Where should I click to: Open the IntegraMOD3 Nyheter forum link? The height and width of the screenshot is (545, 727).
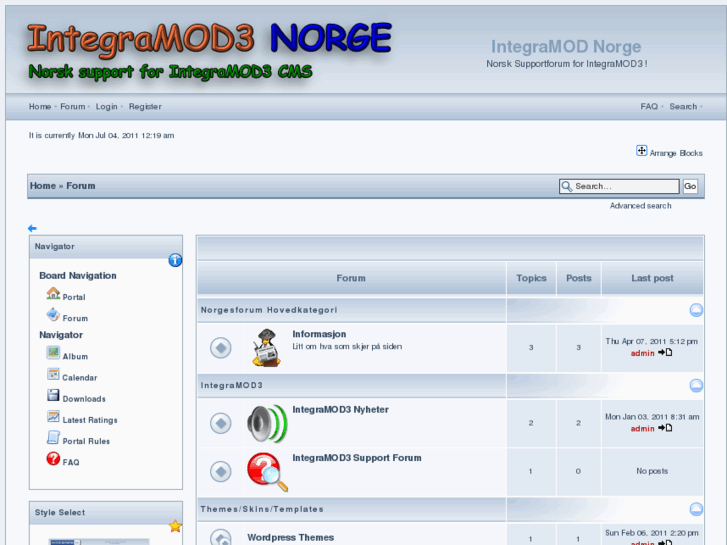click(340, 410)
